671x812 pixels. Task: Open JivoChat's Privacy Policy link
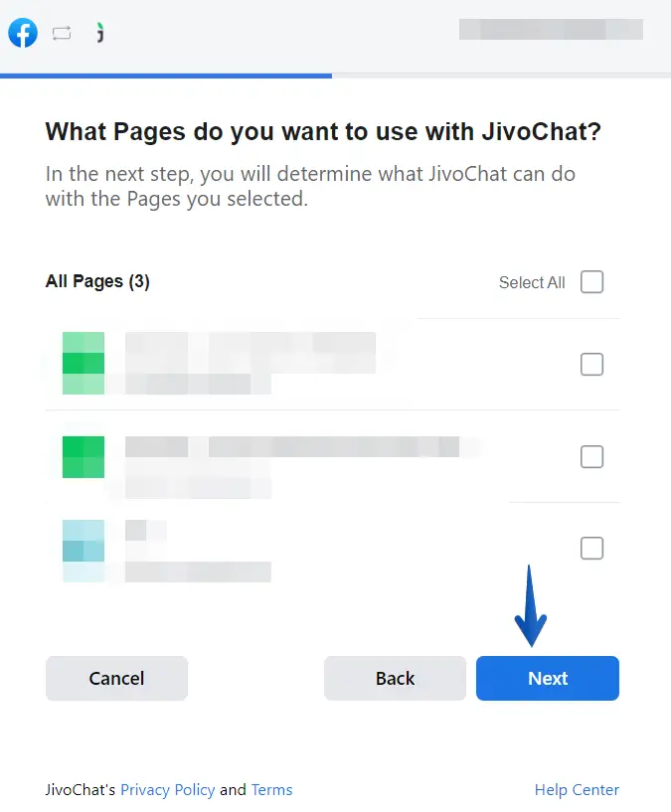pos(168,790)
